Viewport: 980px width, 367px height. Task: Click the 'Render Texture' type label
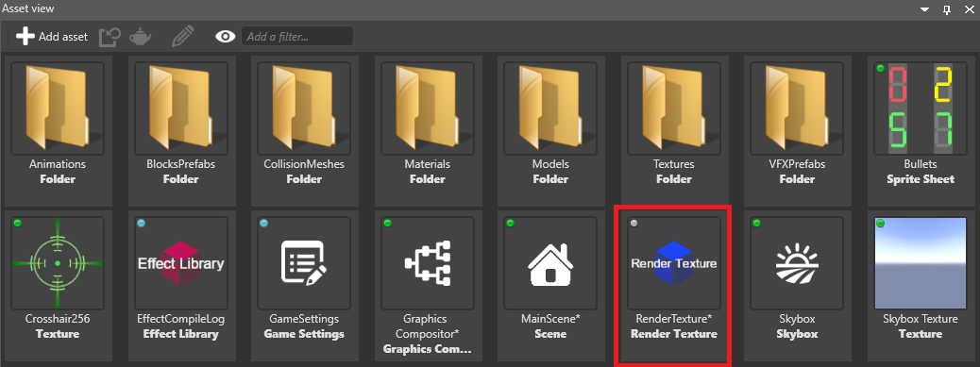[x=674, y=334]
